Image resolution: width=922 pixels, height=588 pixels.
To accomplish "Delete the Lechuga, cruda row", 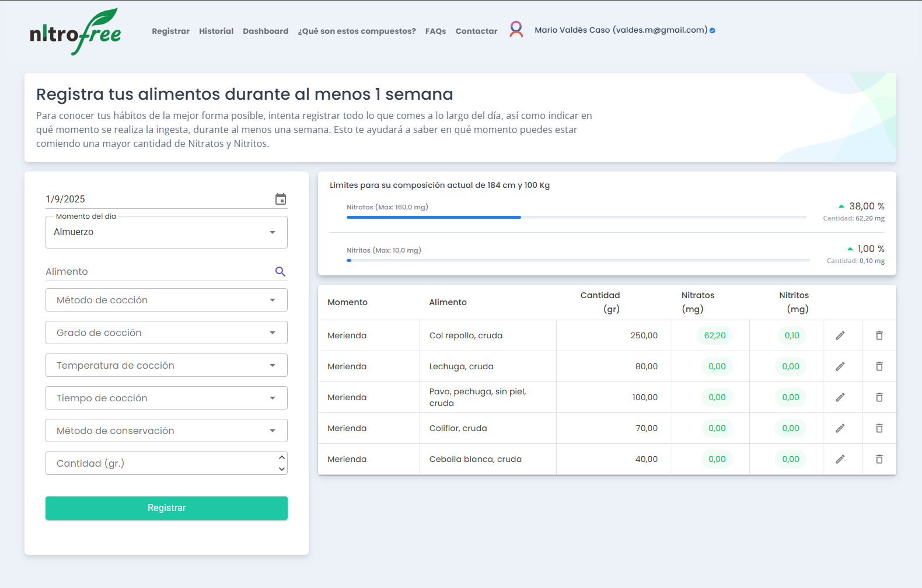I will pyautogui.click(x=879, y=366).
